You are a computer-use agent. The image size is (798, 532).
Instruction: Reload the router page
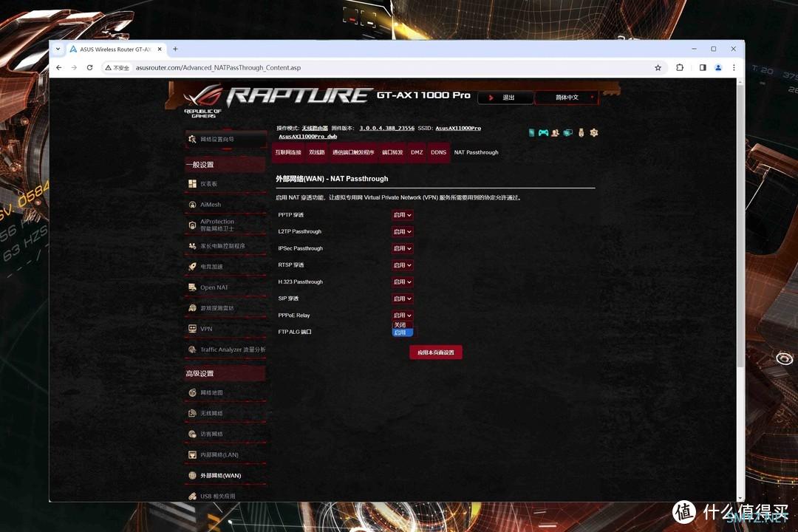pos(89,67)
